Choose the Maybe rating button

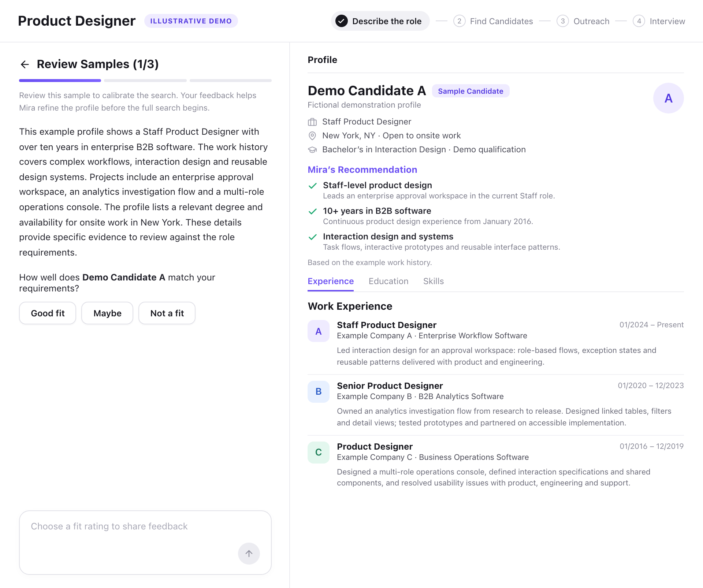107,313
